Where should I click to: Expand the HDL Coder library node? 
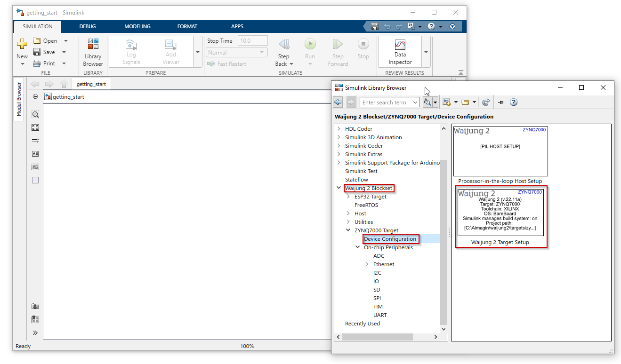pyautogui.click(x=339, y=129)
